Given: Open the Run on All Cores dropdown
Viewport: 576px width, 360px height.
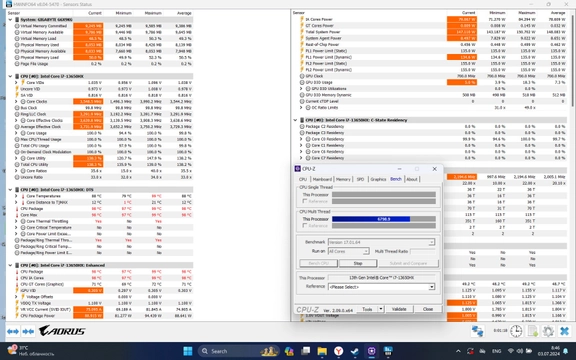Looking at the screenshot, I should point(366,251).
